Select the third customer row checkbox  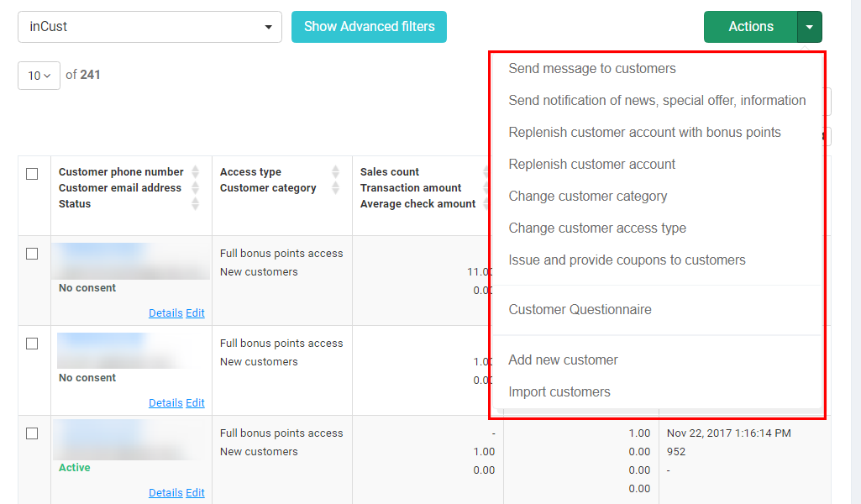pyautogui.click(x=32, y=433)
